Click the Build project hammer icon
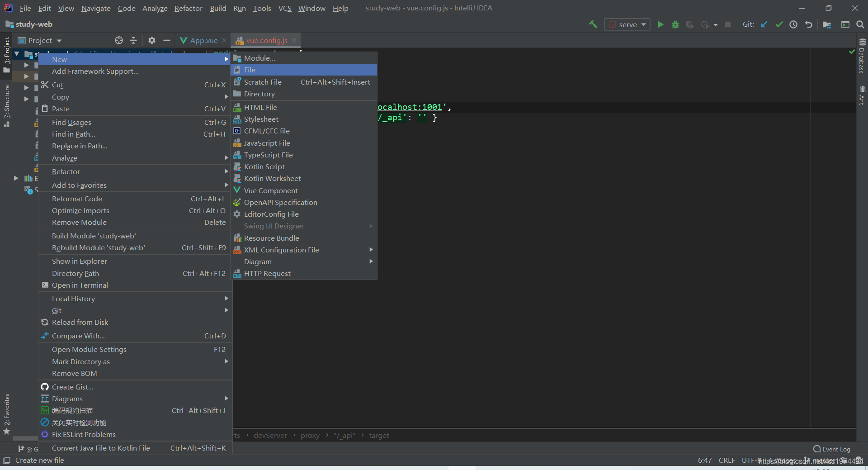This screenshot has height=470, width=868. [593, 24]
